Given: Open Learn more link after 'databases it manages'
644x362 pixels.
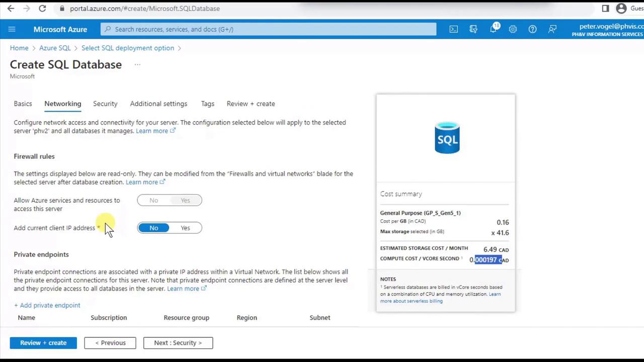Looking at the screenshot, I should [155, 131].
